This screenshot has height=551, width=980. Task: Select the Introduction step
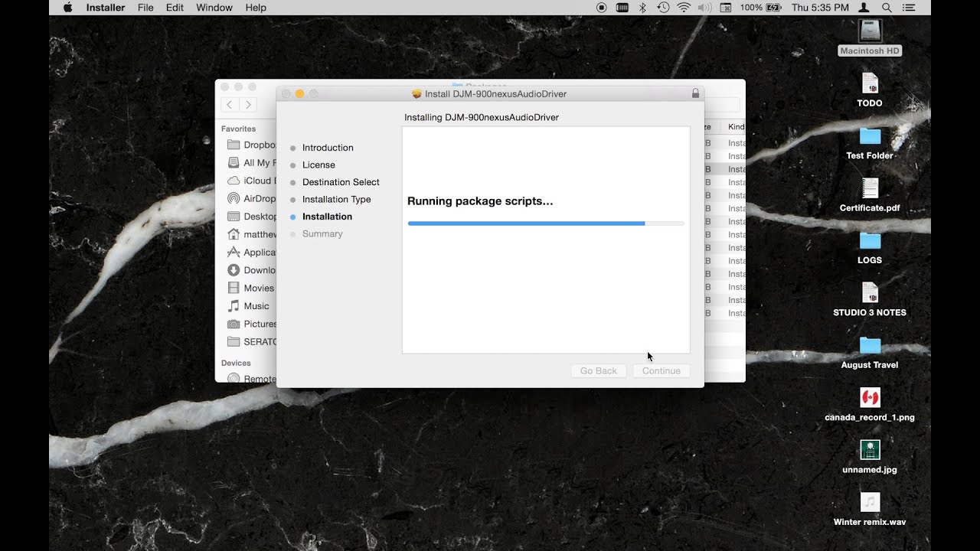(328, 148)
